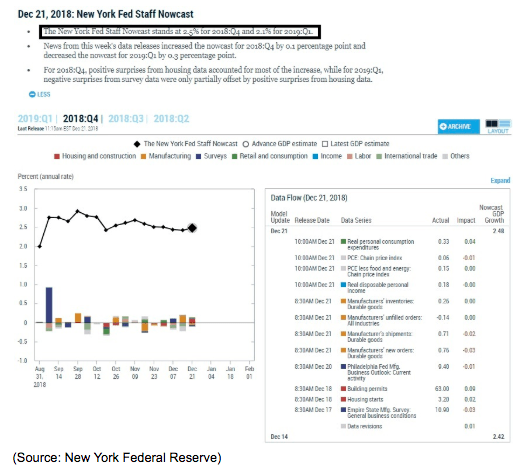Click the 63.00 Building permits actual value
522x470 pixels.
442,389
